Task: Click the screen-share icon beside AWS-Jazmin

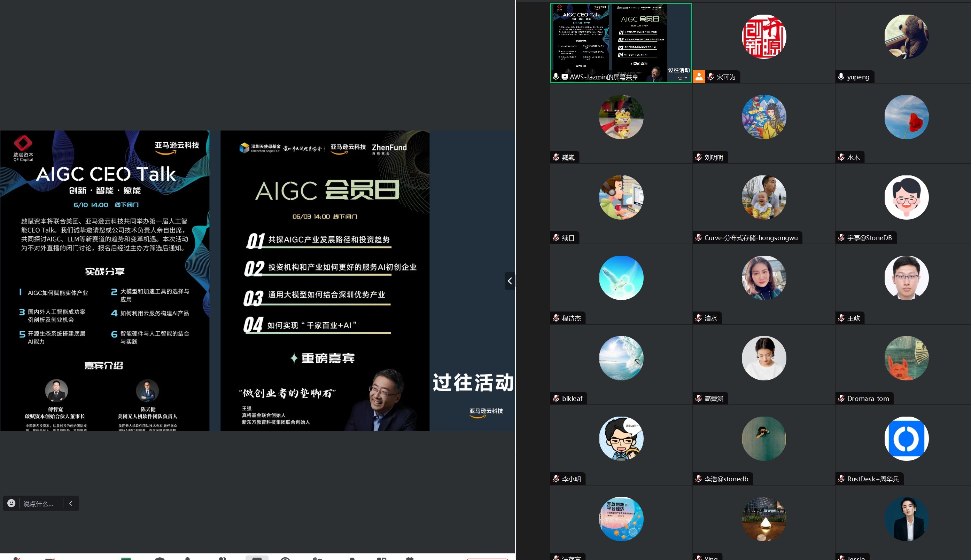Action: pos(565,77)
